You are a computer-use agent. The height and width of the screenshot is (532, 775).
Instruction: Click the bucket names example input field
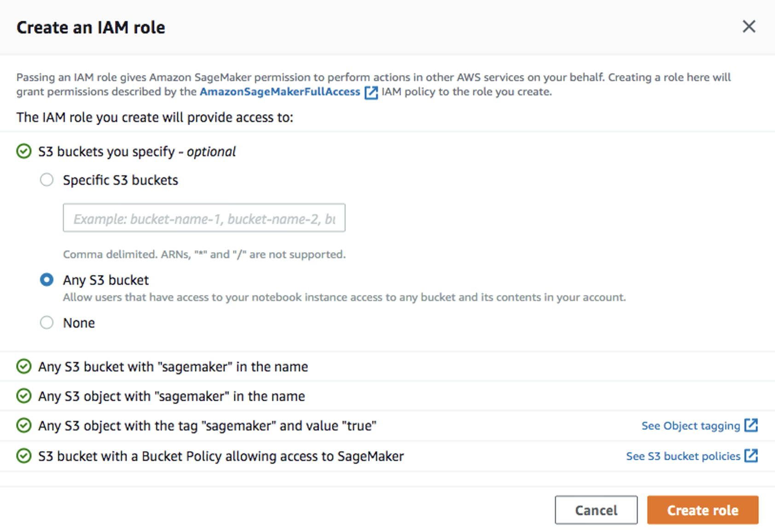204,218
